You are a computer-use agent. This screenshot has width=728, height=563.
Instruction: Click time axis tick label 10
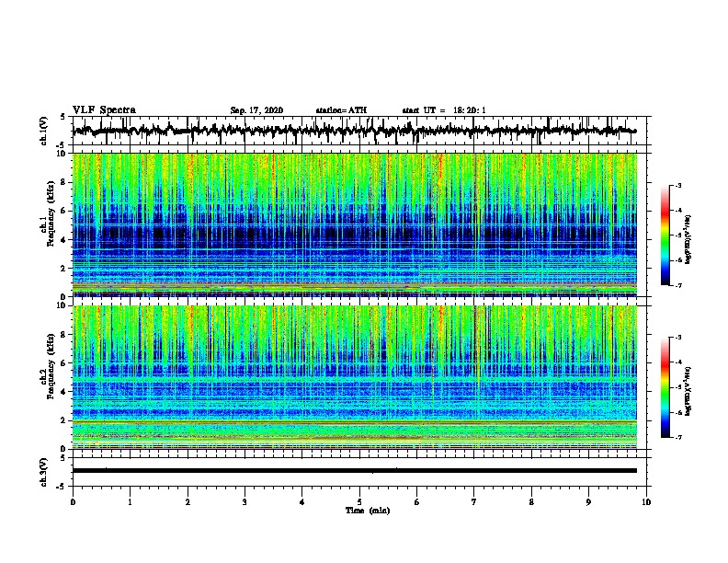[646, 502]
